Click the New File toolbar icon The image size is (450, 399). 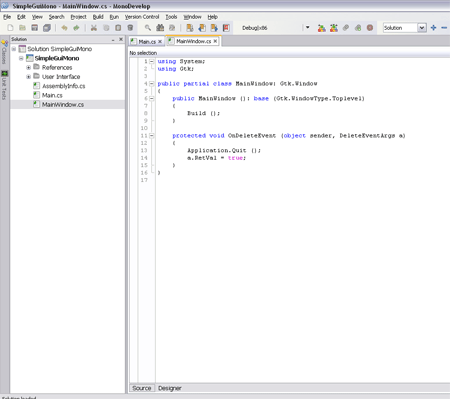pos(10,28)
